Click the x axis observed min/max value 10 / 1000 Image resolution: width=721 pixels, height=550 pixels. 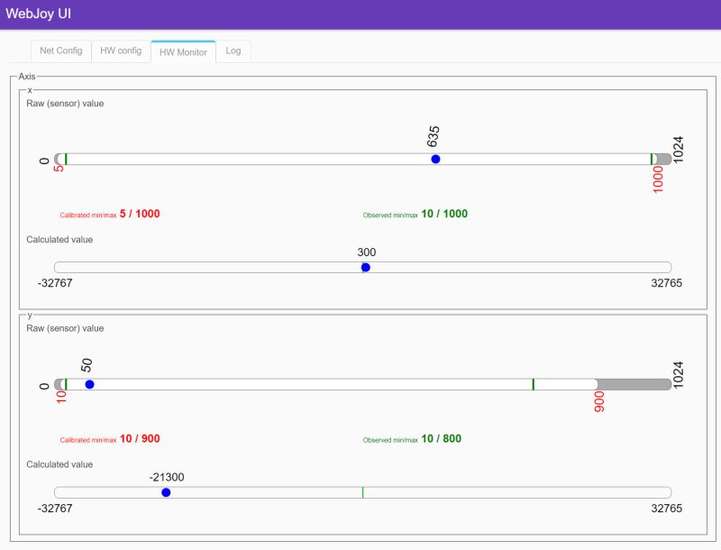445,214
